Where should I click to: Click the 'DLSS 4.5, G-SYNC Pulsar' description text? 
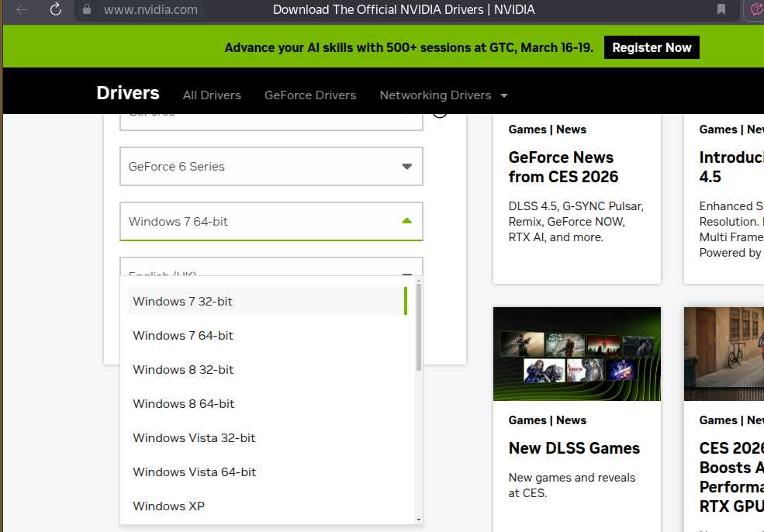pos(576,222)
